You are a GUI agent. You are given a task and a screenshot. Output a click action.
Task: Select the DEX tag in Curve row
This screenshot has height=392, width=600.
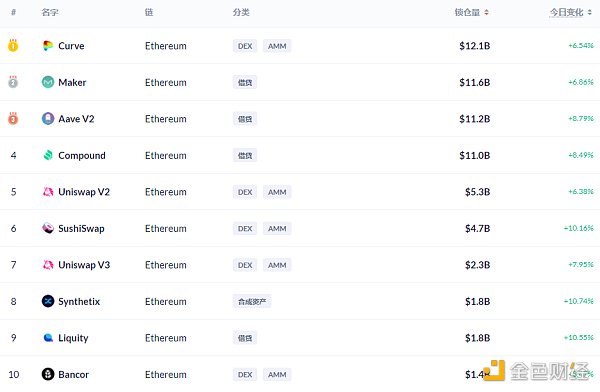(245, 46)
